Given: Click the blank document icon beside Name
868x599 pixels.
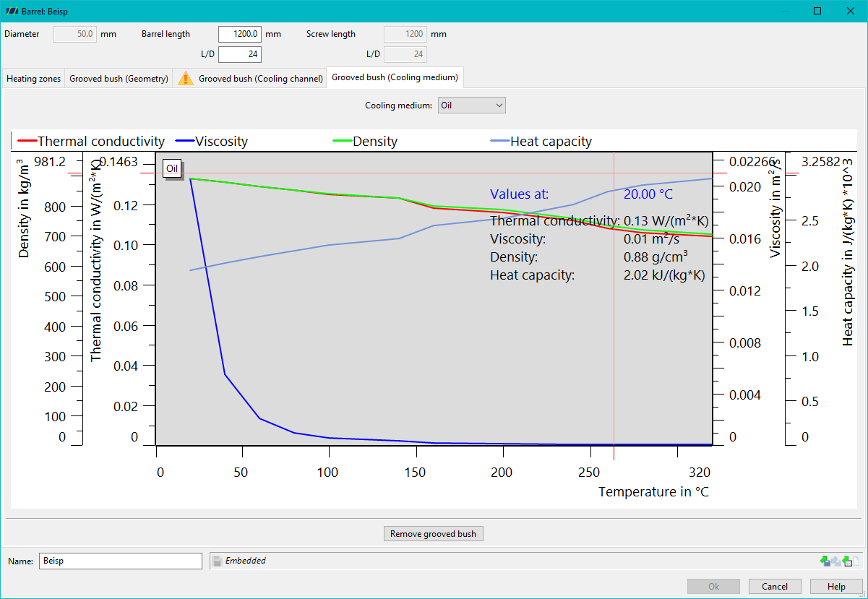Looking at the screenshot, I should point(856,561).
